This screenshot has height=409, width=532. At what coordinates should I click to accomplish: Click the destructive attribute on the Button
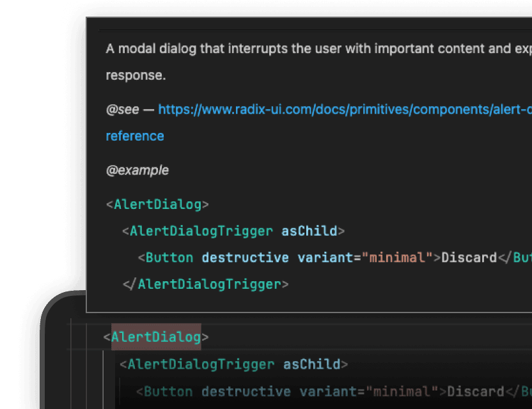(246, 258)
